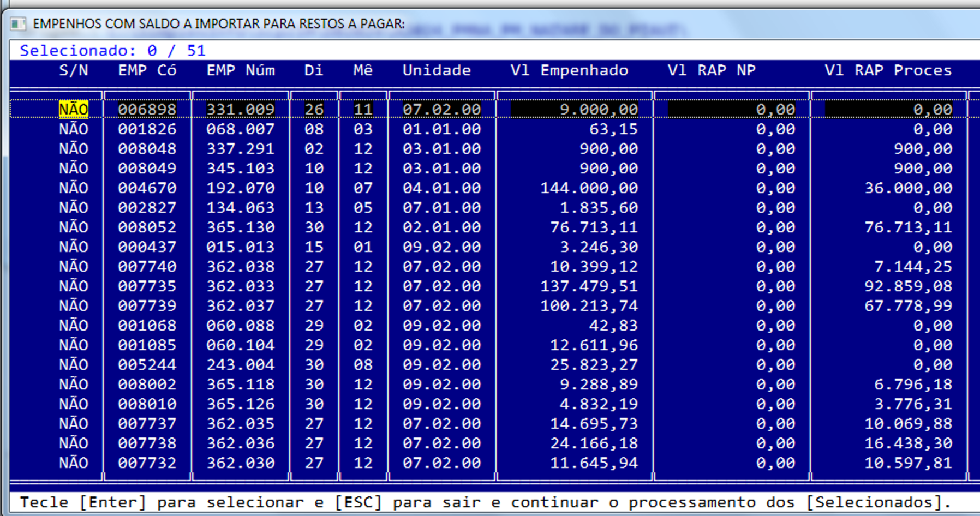This screenshot has height=516, width=980.
Task: Click the Vl Empenhado column header
Action: click(569, 70)
